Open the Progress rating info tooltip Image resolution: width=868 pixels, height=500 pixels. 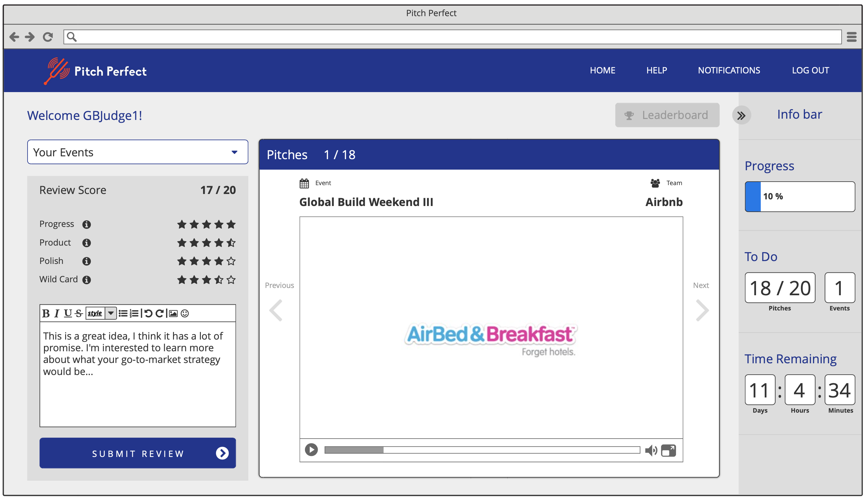pyautogui.click(x=87, y=225)
